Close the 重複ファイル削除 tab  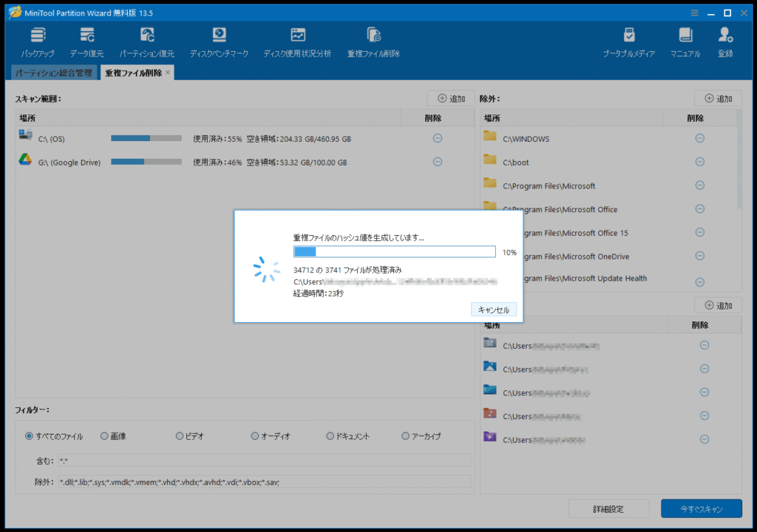(168, 72)
